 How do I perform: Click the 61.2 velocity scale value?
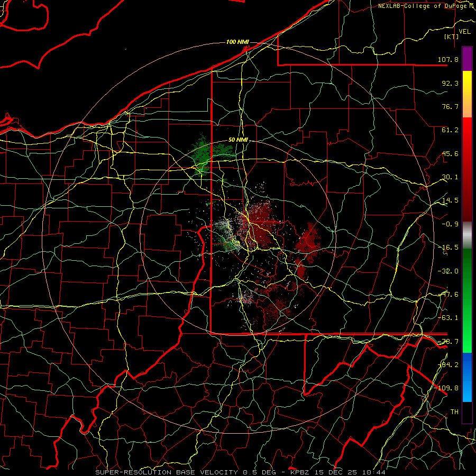tap(450, 130)
